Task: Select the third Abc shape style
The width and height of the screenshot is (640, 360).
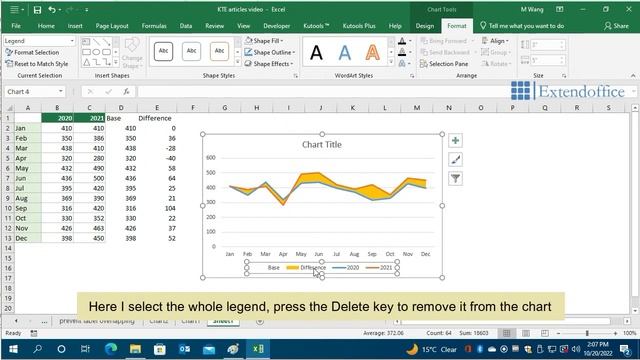Action: click(219, 51)
